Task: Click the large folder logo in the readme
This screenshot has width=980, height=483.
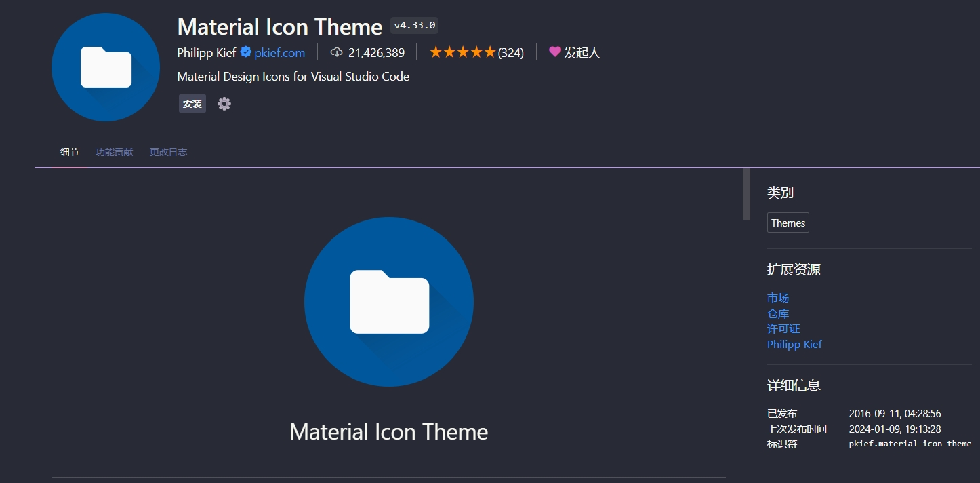Action: click(389, 302)
